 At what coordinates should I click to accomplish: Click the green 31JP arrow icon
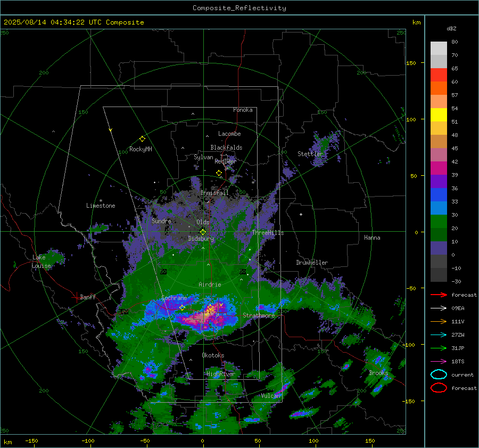pos(439,348)
